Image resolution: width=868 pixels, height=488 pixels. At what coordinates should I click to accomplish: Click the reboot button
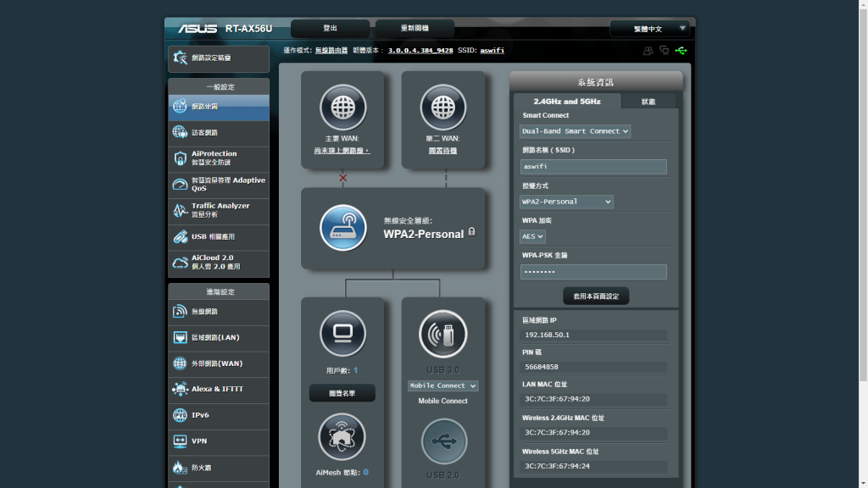click(x=415, y=28)
